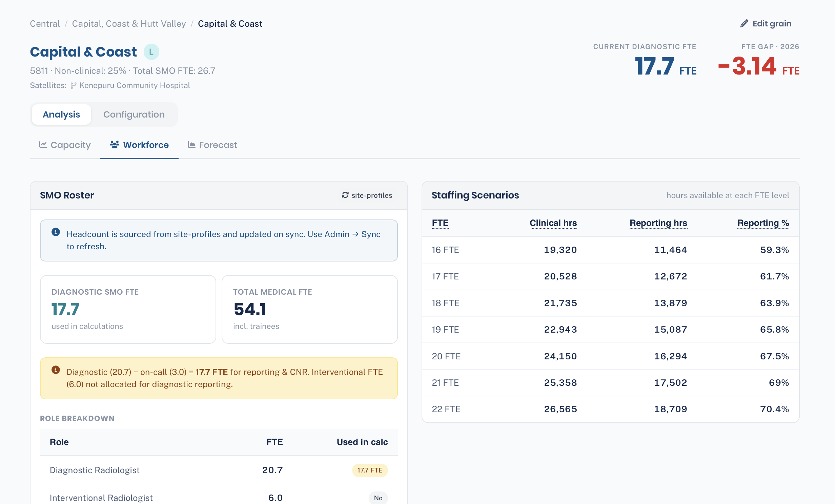Click the FTE Gap 2026 value -3.14
Image resolution: width=835 pixels, height=504 pixels.
tap(758, 66)
